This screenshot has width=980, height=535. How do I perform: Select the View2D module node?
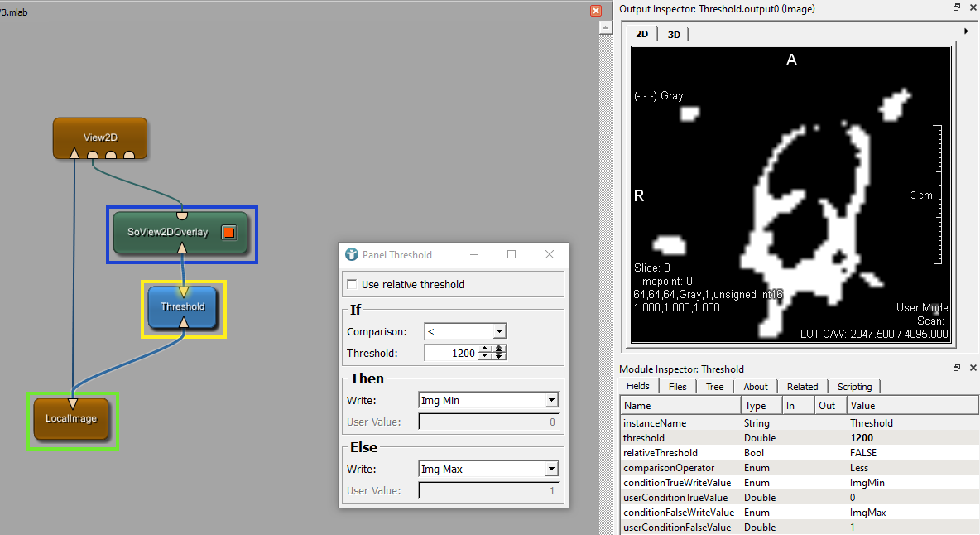click(100, 137)
